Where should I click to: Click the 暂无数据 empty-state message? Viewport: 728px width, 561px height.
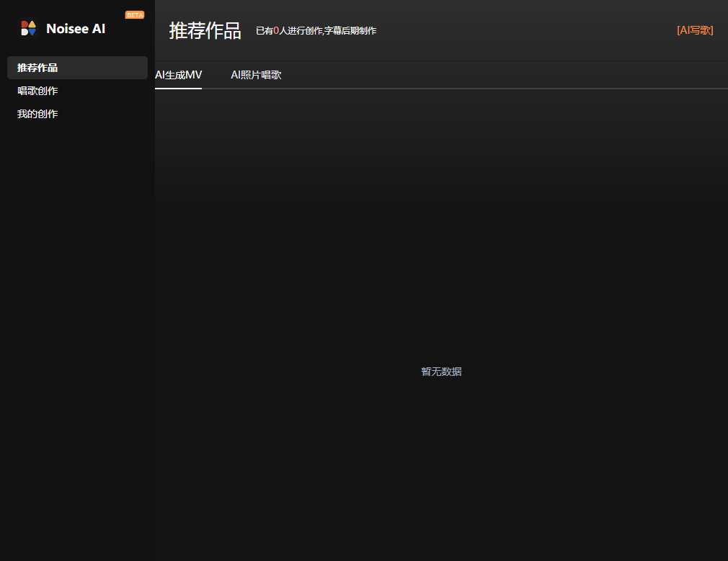[441, 372]
